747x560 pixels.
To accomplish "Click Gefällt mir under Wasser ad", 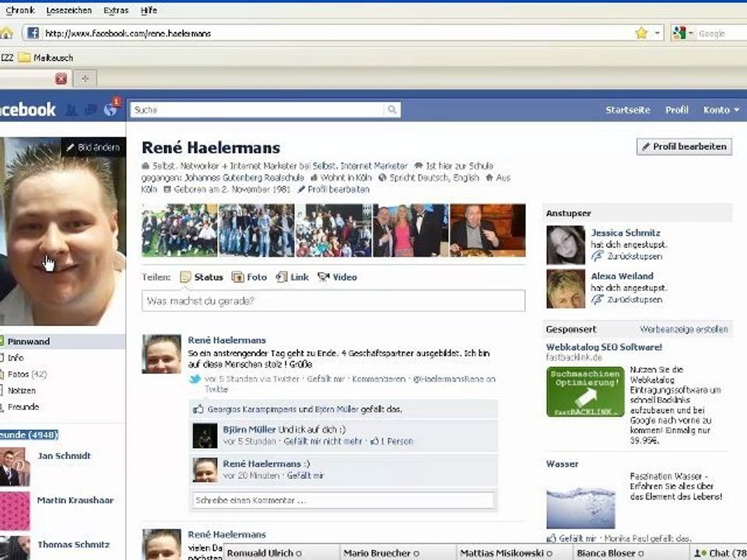I will [x=577, y=538].
